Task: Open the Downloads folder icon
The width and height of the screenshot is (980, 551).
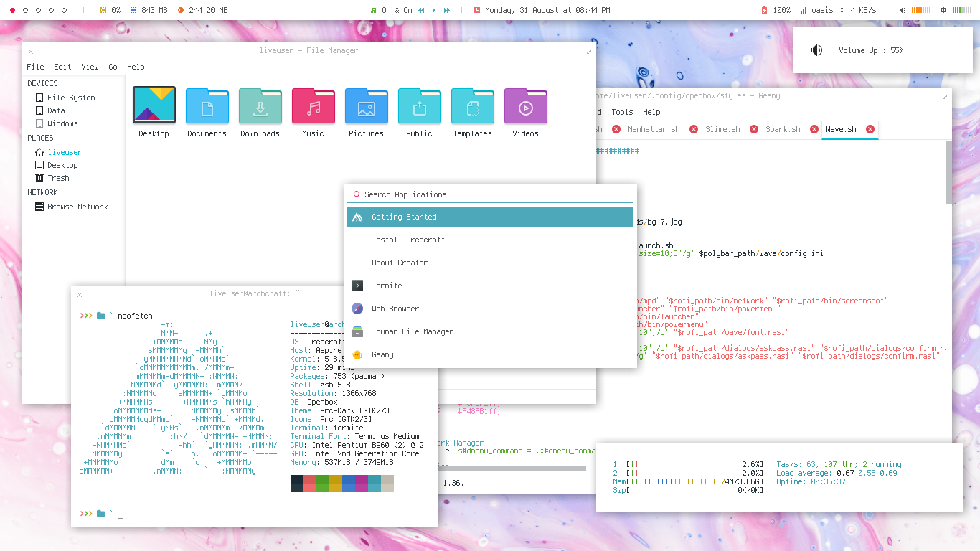Action: tap(260, 106)
